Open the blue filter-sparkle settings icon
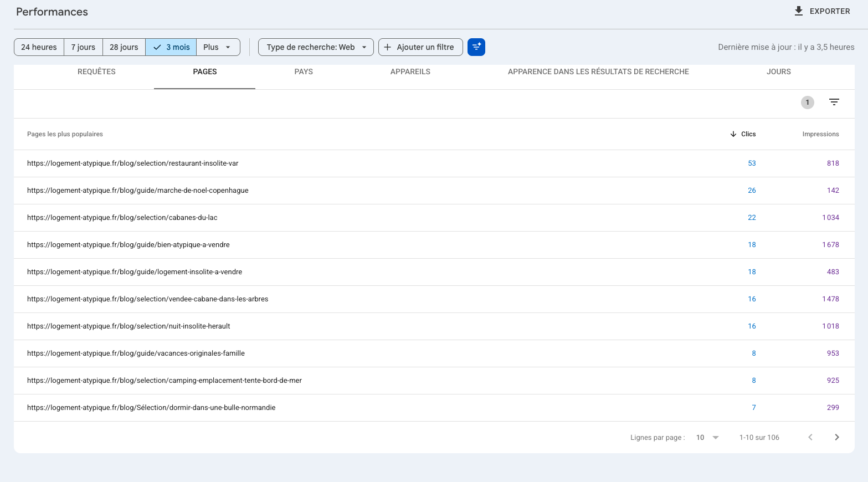This screenshot has height=482, width=868. 476,47
